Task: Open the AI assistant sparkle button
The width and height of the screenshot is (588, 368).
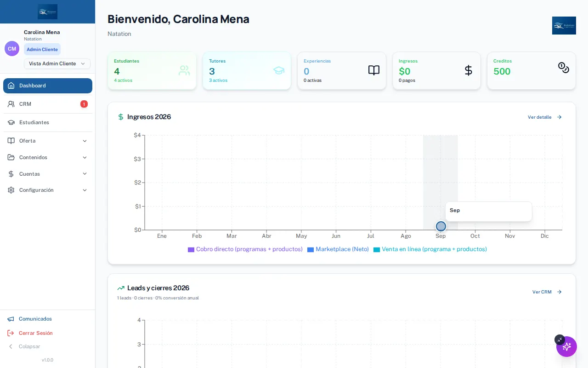Action: [566, 347]
